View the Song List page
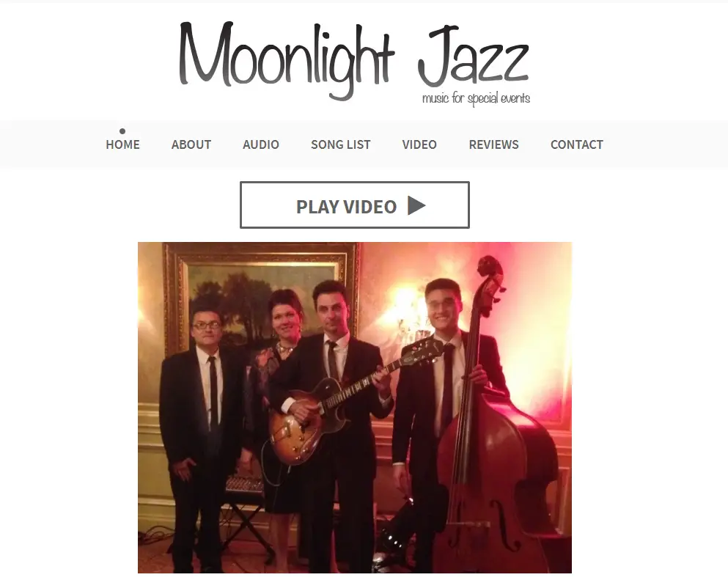 click(340, 144)
